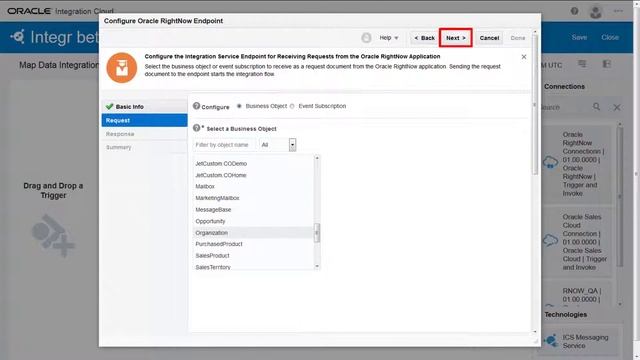Focus the Filter by object name field

click(x=224, y=145)
